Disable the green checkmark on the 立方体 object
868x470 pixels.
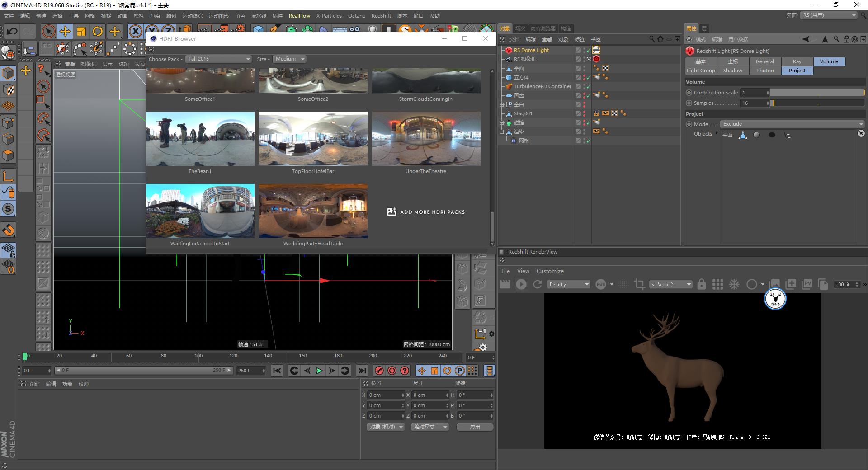[588, 77]
